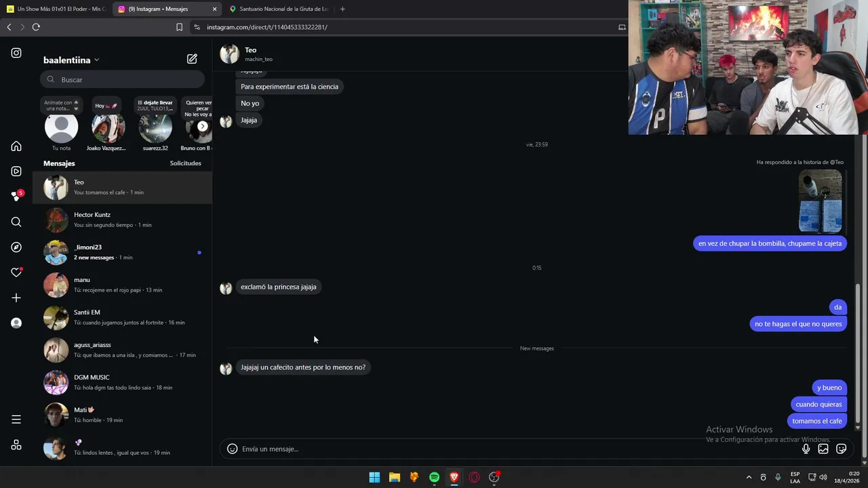Screen dimensions: 868x488
Task: Click message 'tomamos el cafe'
Action: pos(817,421)
